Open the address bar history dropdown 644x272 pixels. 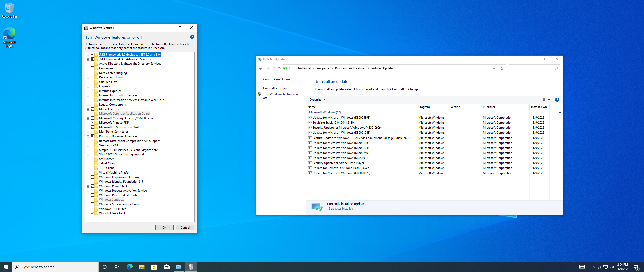click(494, 68)
